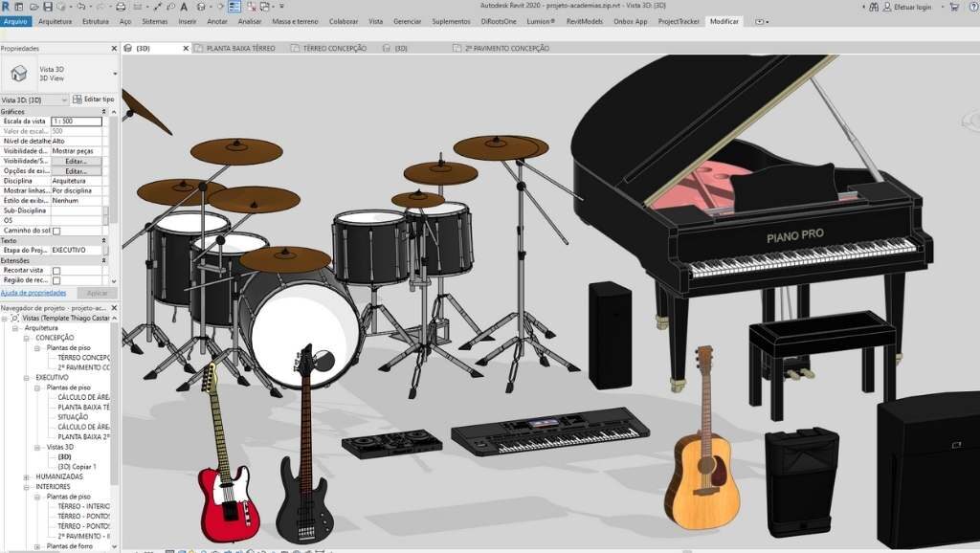The width and height of the screenshot is (980, 553).
Task: Click the Escala da vista input field
Action: coord(76,122)
